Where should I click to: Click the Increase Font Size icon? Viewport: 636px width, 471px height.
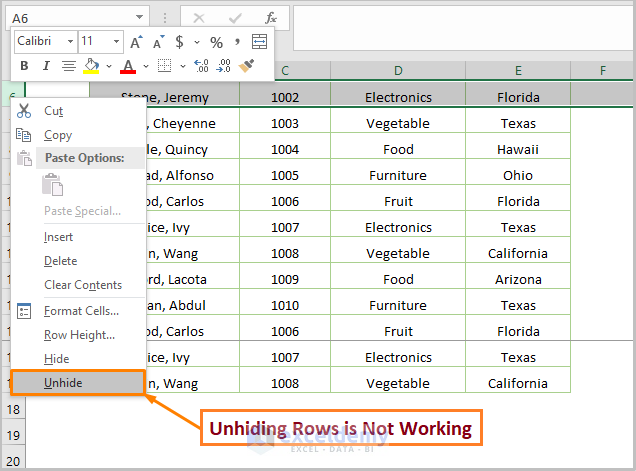(136, 42)
